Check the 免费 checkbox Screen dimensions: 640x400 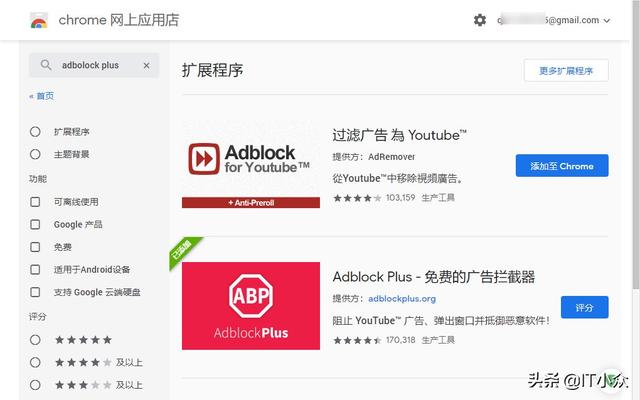click(35, 247)
